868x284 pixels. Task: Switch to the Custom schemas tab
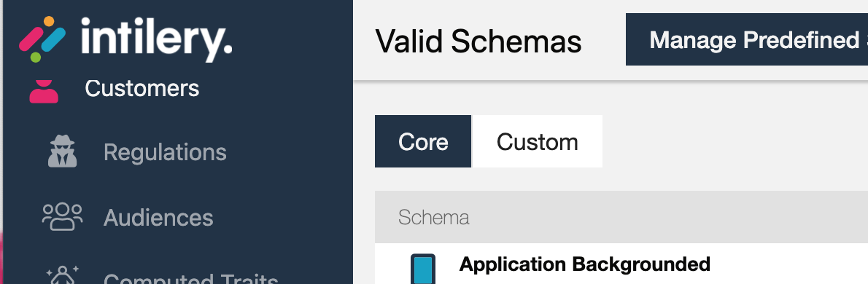[537, 141]
